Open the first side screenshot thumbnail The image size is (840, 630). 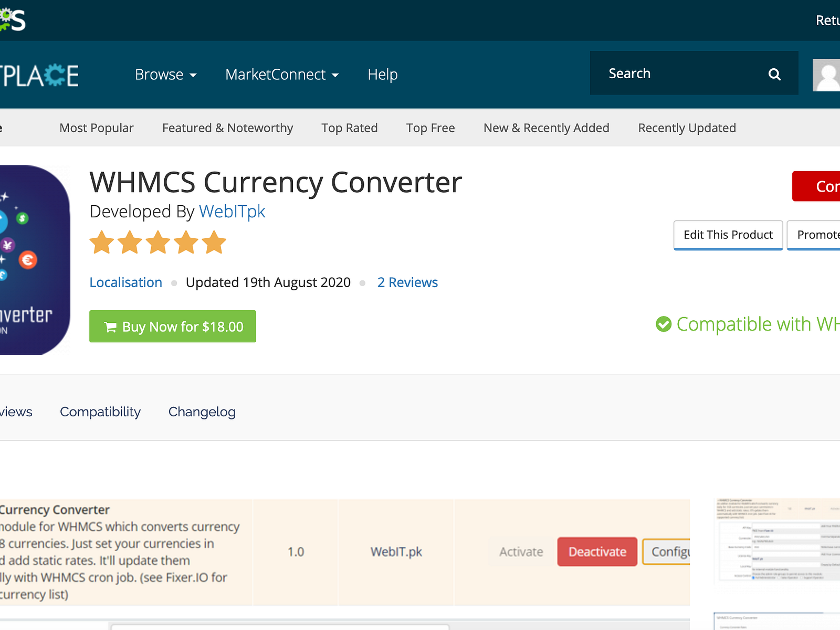click(x=778, y=541)
